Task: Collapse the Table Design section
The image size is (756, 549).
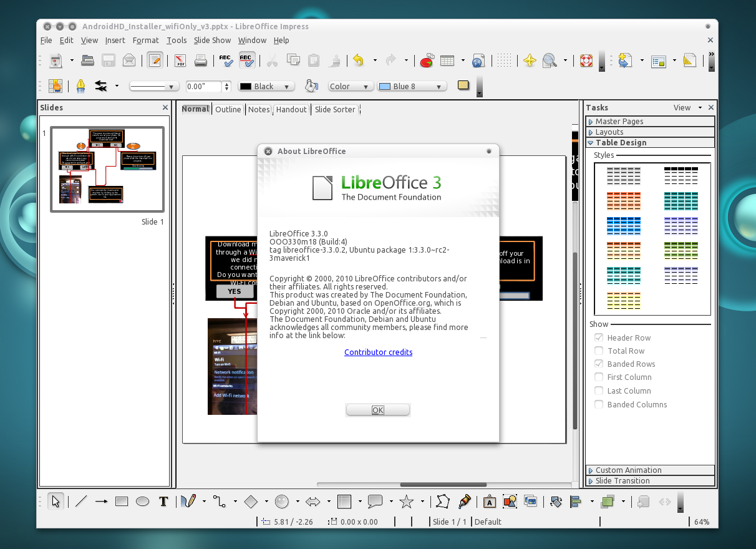Action: pyautogui.click(x=590, y=142)
